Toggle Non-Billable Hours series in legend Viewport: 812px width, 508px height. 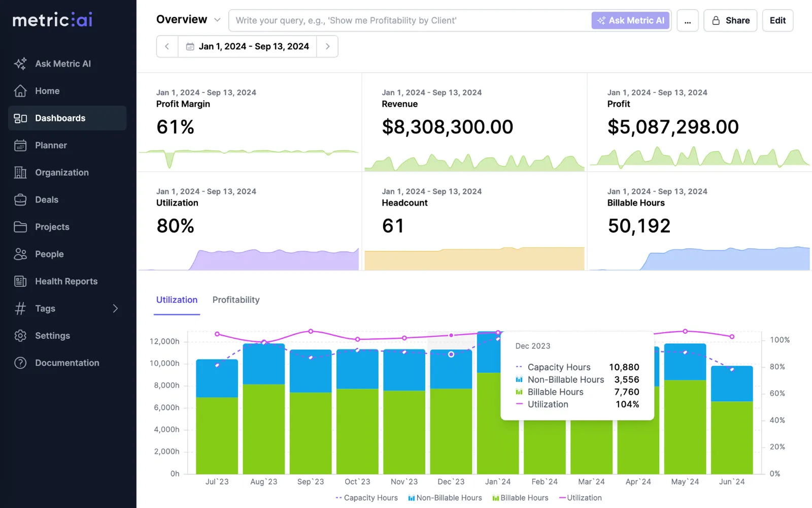pos(445,498)
